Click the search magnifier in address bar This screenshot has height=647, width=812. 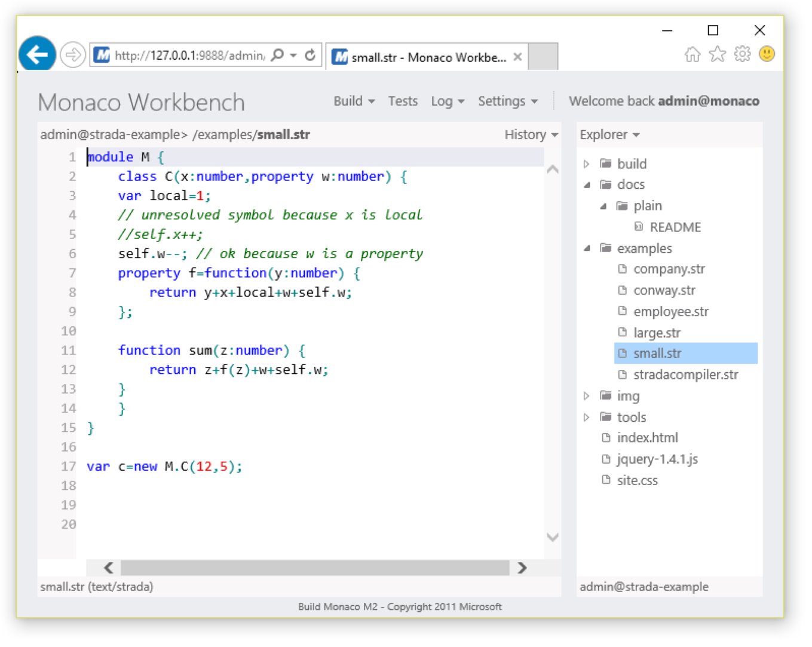click(277, 56)
